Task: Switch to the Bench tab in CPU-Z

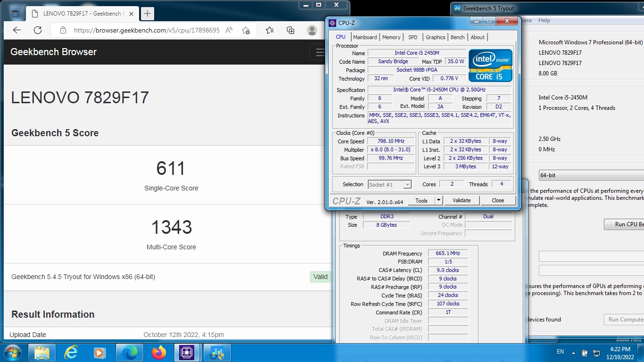Action: pos(458,37)
